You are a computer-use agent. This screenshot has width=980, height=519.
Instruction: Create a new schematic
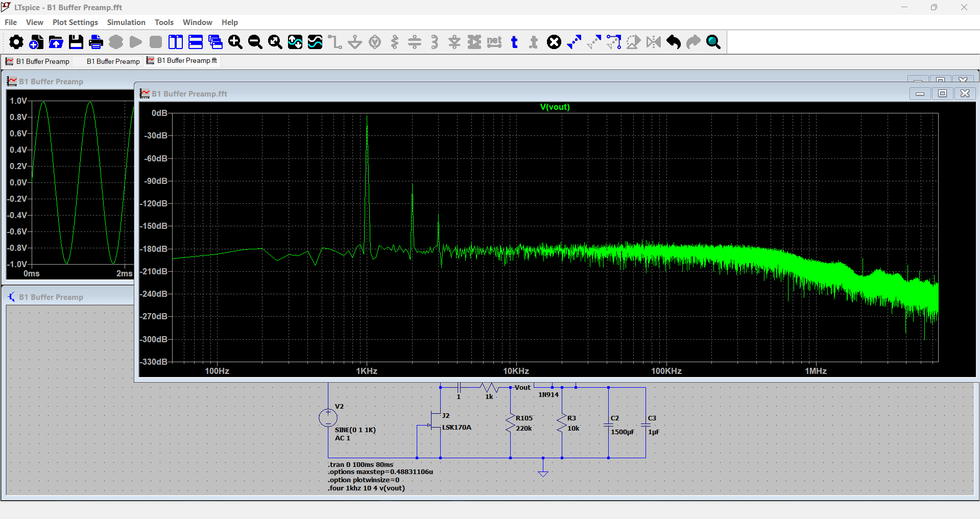click(36, 42)
